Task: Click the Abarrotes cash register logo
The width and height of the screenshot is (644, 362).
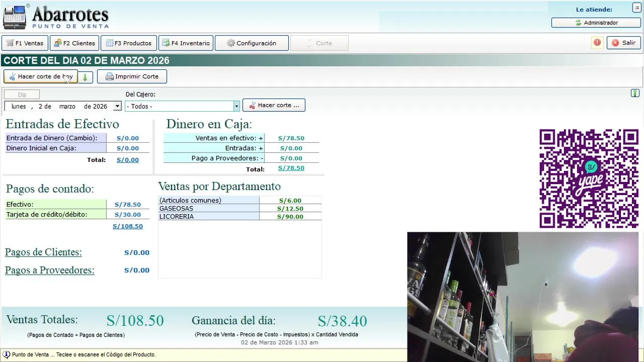Action: pos(15,17)
